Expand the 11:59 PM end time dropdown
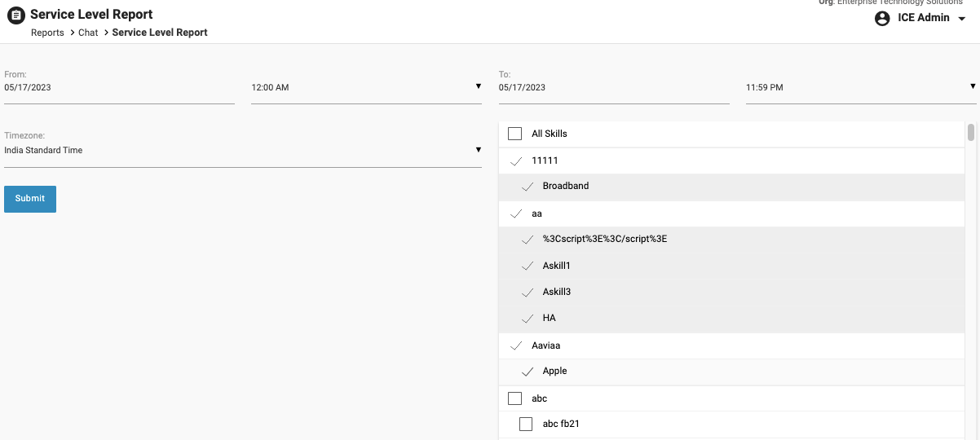 [860, 87]
